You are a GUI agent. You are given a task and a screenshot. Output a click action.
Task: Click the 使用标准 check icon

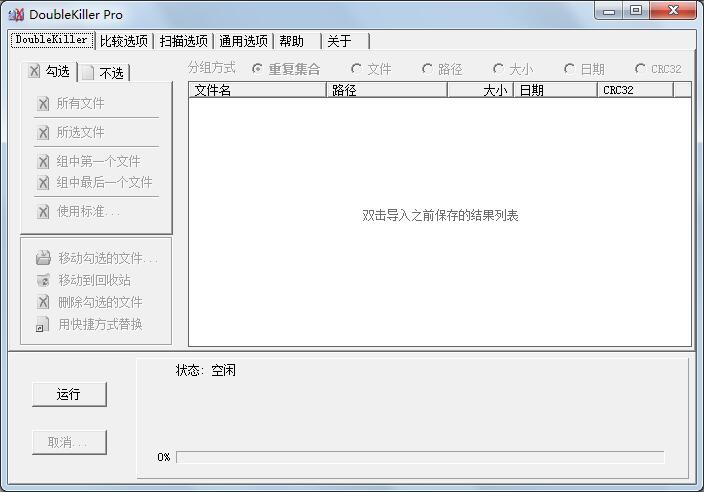tap(43, 211)
